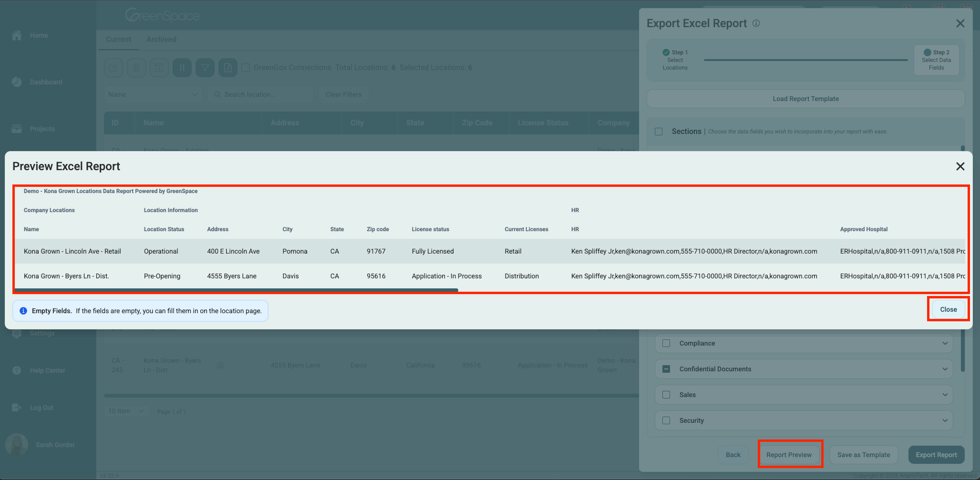Click the Pre-Opening status cell

162,276
